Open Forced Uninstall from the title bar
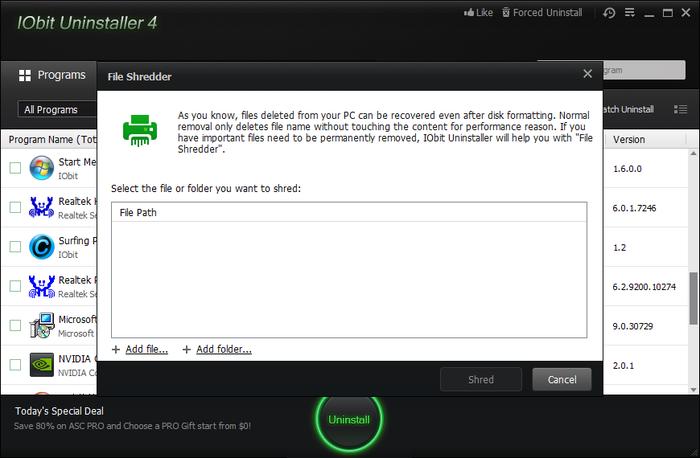Image resolution: width=700 pixels, height=458 pixels. (542, 12)
